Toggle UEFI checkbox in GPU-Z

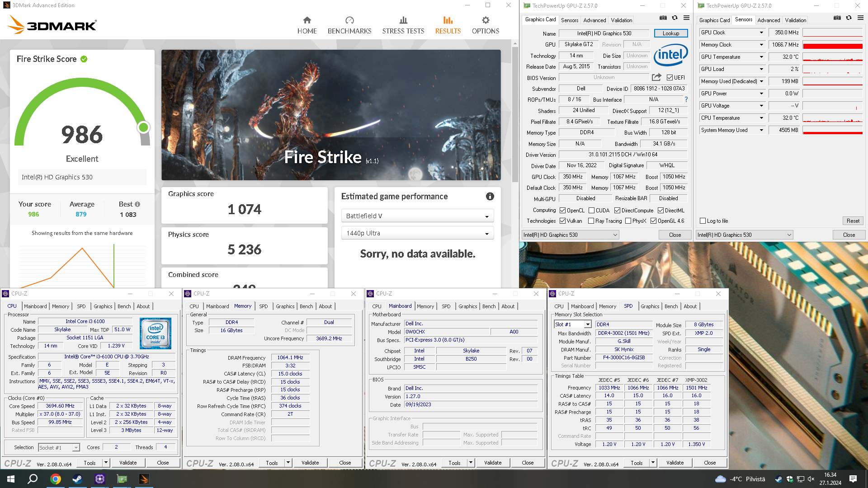670,78
